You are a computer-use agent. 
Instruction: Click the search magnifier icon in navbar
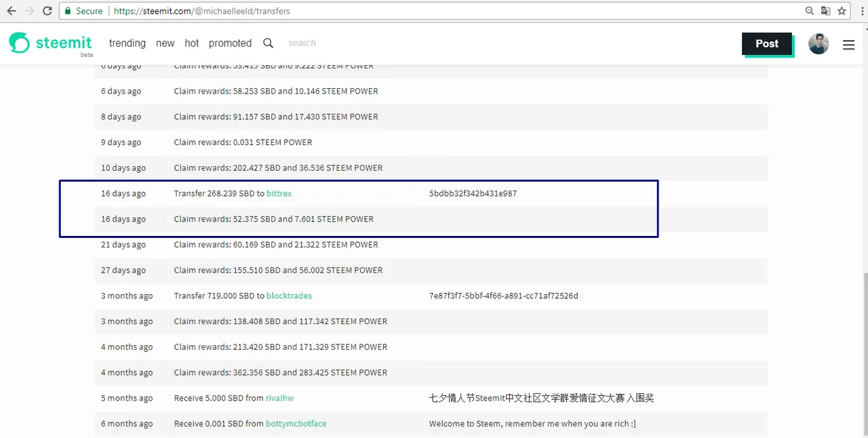pos(268,43)
